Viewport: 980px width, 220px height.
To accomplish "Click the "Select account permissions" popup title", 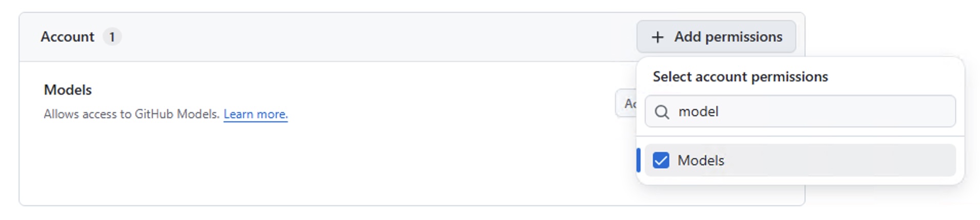I will [740, 77].
